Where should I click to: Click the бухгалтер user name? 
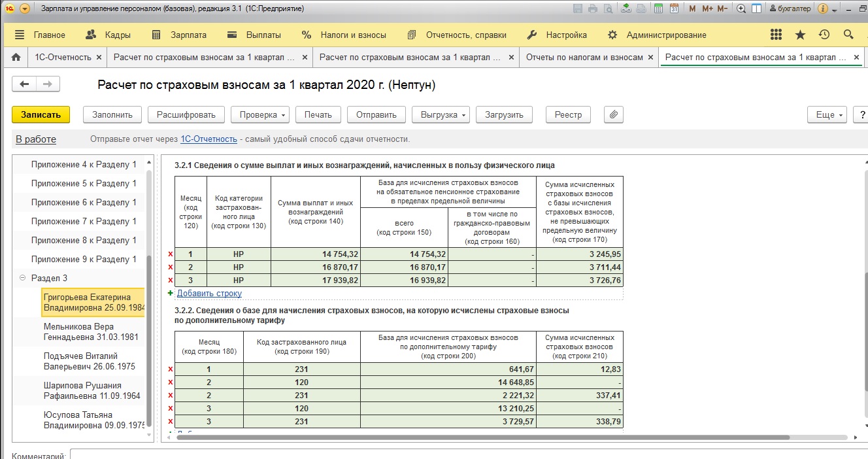(790, 9)
